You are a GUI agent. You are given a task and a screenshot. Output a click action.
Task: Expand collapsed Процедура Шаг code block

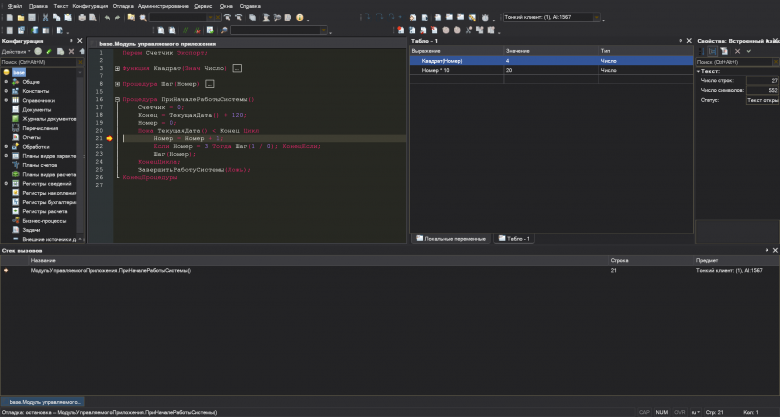point(117,84)
